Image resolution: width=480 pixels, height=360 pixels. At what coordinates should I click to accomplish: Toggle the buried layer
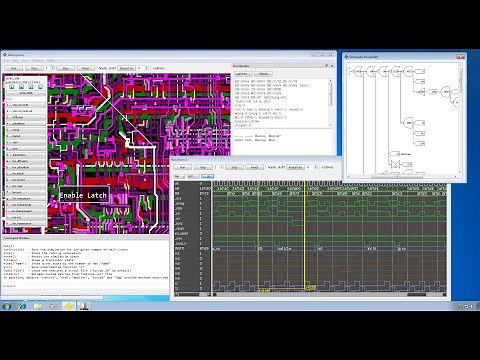pos(26,136)
